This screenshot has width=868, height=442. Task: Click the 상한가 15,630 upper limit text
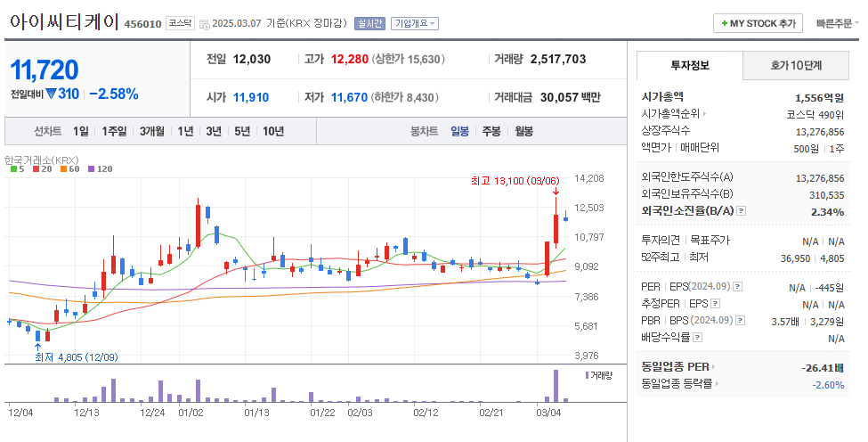pyautogui.click(x=408, y=60)
